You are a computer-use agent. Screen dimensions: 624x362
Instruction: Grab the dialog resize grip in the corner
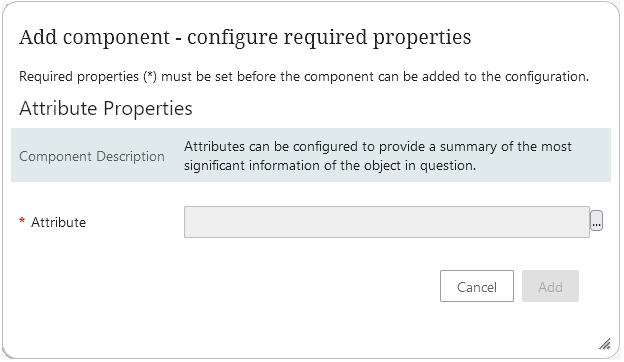(606, 344)
